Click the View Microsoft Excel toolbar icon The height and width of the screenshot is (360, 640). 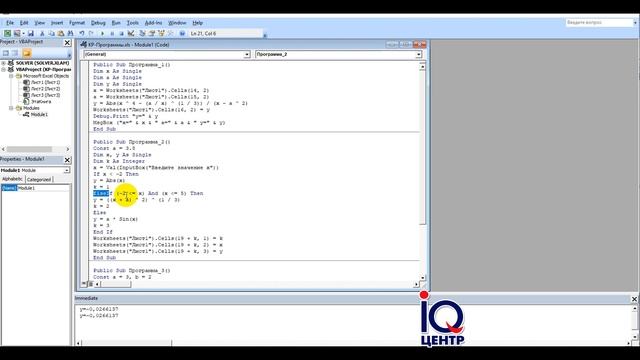point(7,33)
